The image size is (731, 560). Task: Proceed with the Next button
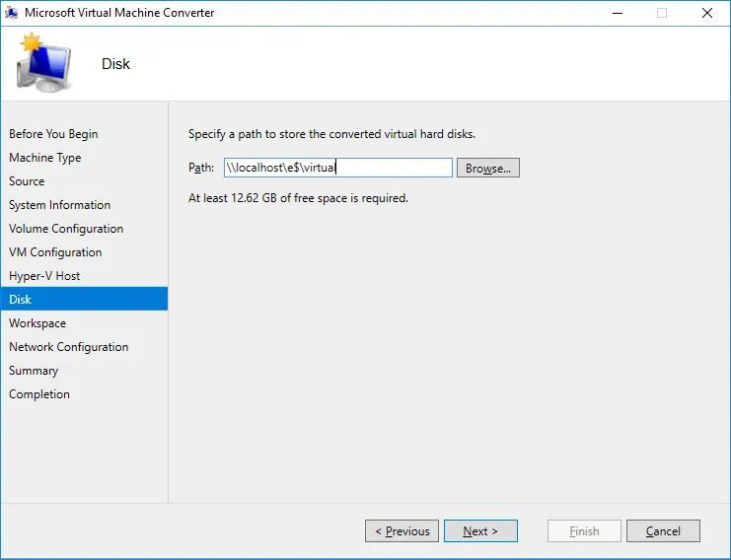tap(480, 531)
